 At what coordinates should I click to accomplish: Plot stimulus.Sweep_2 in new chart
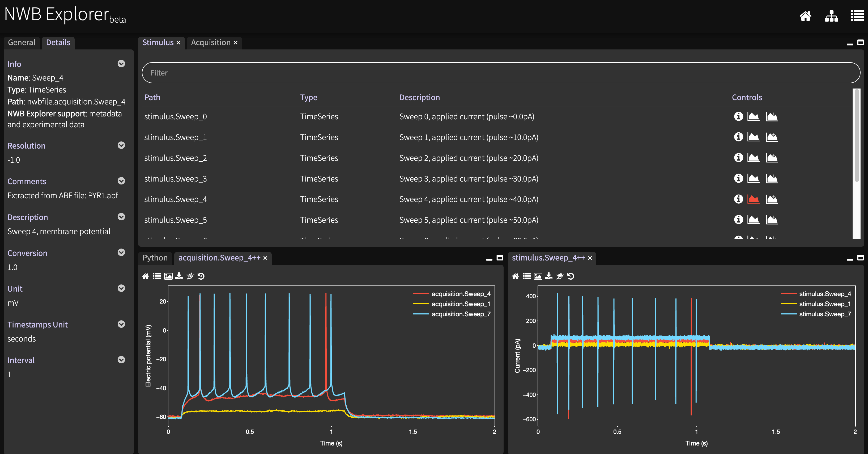point(753,158)
